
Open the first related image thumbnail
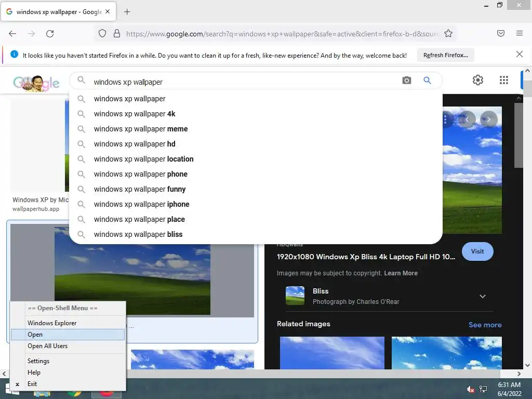(332, 353)
